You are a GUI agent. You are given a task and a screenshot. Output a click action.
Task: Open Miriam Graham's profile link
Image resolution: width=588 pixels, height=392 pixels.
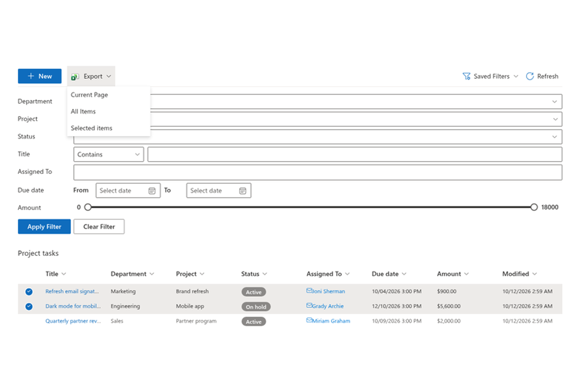(332, 321)
